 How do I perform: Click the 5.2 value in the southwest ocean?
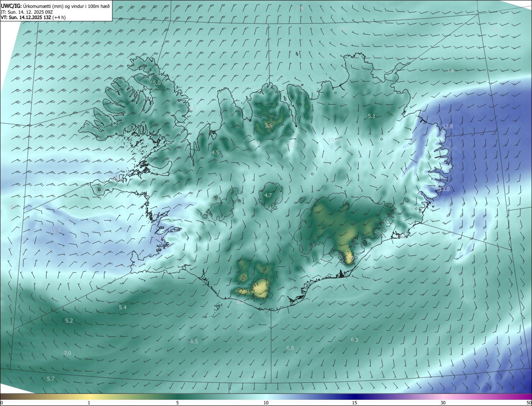point(69,321)
